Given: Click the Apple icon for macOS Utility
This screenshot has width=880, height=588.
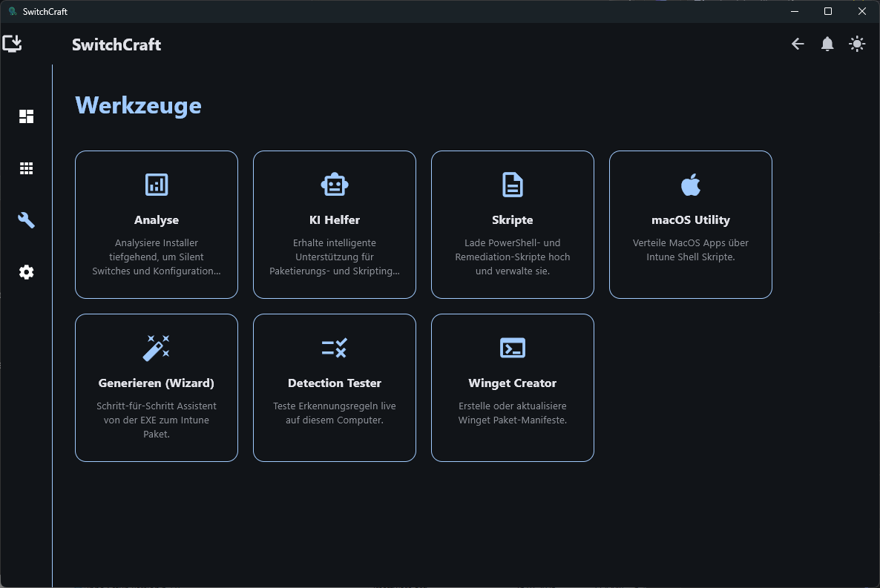Looking at the screenshot, I should pyautogui.click(x=691, y=185).
